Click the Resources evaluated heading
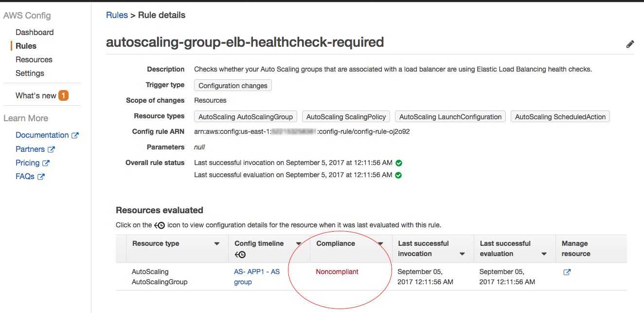The image size is (644, 313). 160,210
